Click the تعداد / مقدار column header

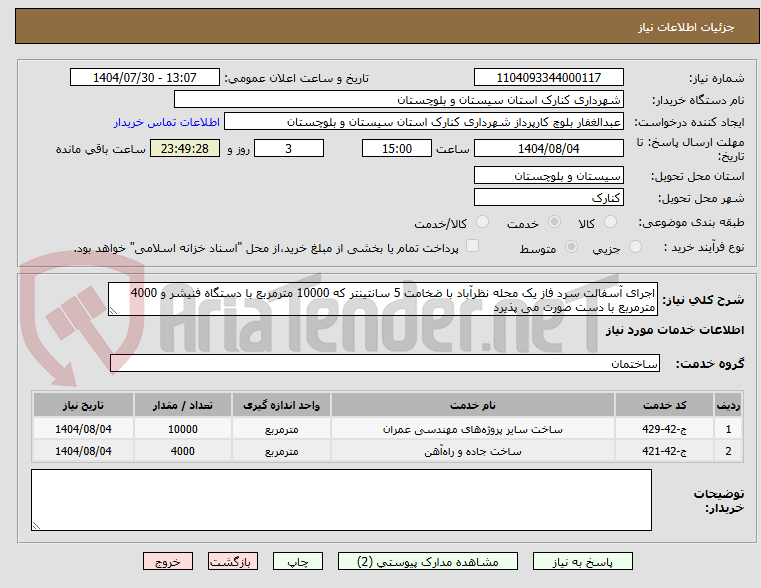coord(182,405)
